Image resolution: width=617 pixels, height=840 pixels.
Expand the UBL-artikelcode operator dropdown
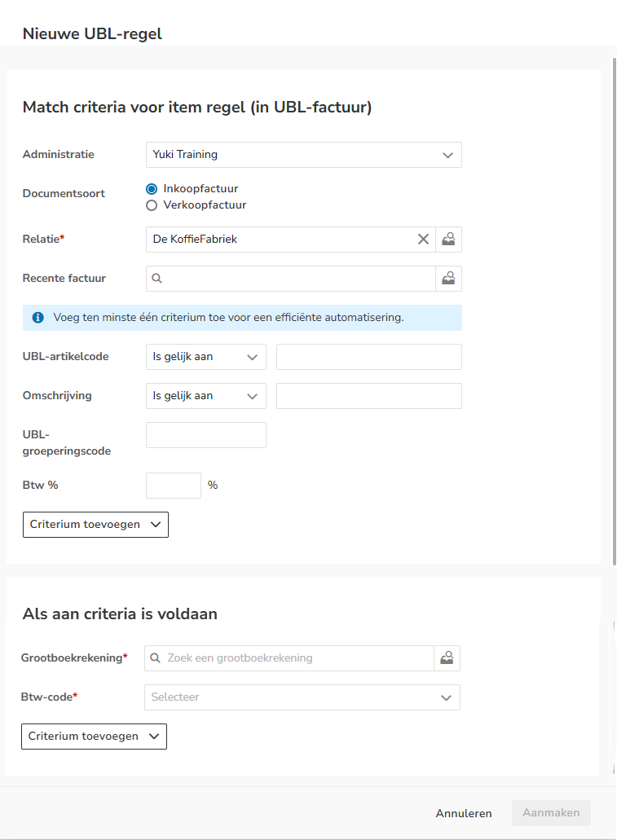(205, 357)
